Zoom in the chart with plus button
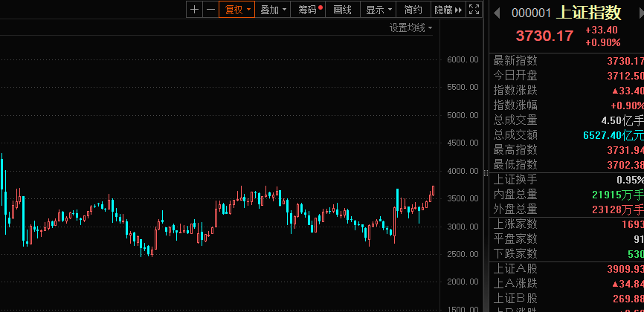Image resolution: width=644 pixels, height=312 pixels. (194, 10)
